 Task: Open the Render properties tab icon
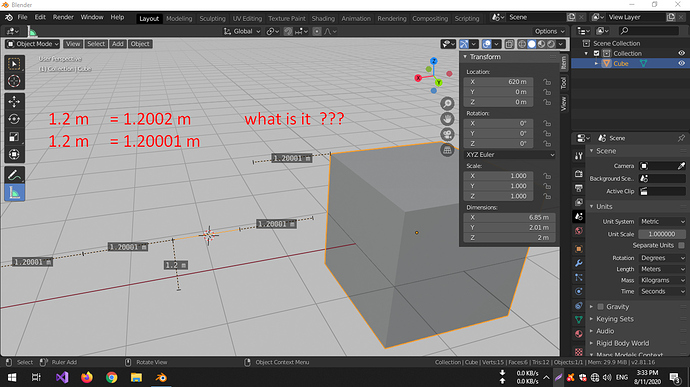[579, 174]
